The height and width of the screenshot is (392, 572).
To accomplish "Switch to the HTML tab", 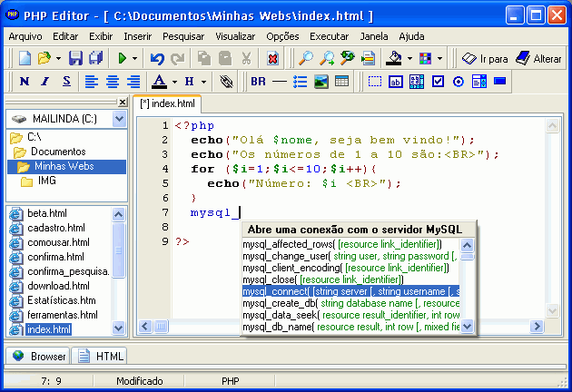I will coord(99,356).
